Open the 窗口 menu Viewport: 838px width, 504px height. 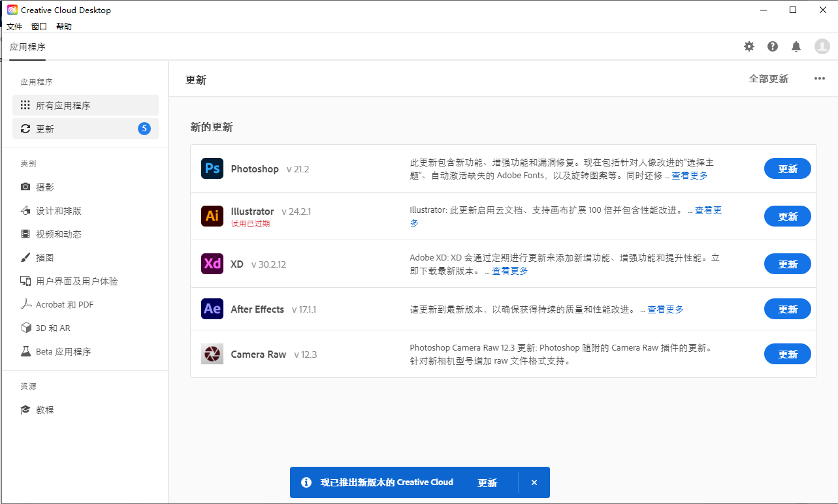click(39, 27)
